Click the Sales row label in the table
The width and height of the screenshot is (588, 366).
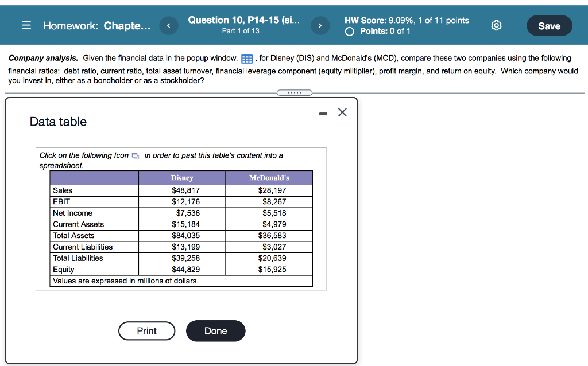63,190
